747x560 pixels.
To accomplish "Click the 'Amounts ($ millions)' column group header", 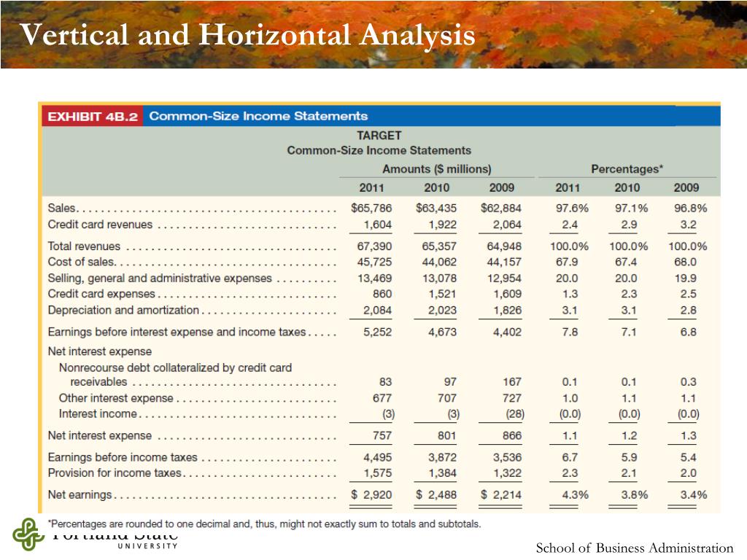I will coord(436,169).
